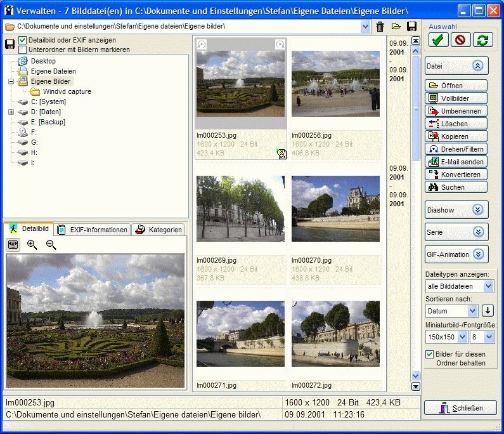Zoom out on the detail image
The image size is (504, 434).
click(51, 245)
